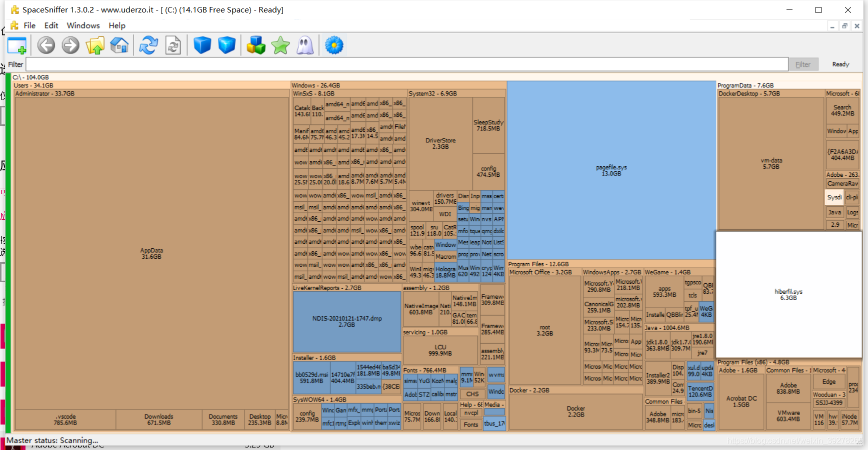The width and height of the screenshot is (868, 450).
Task: Click the Administrator - 33.7GB header
Action: 44,93
